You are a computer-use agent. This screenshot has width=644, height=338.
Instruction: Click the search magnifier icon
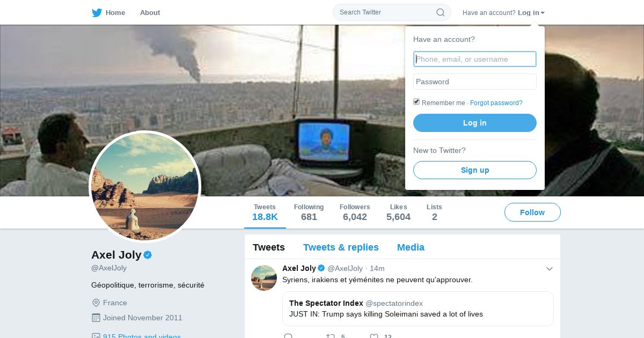(440, 12)
